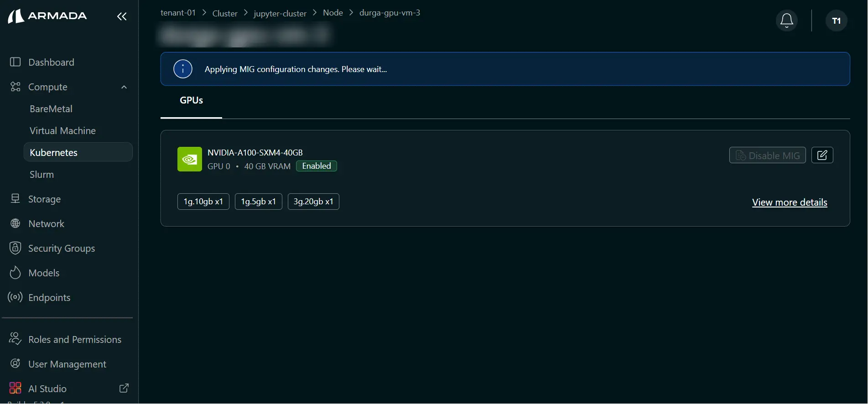Open Endpoints page
Viewport: 868px width, 404px height.
[49, 297]
